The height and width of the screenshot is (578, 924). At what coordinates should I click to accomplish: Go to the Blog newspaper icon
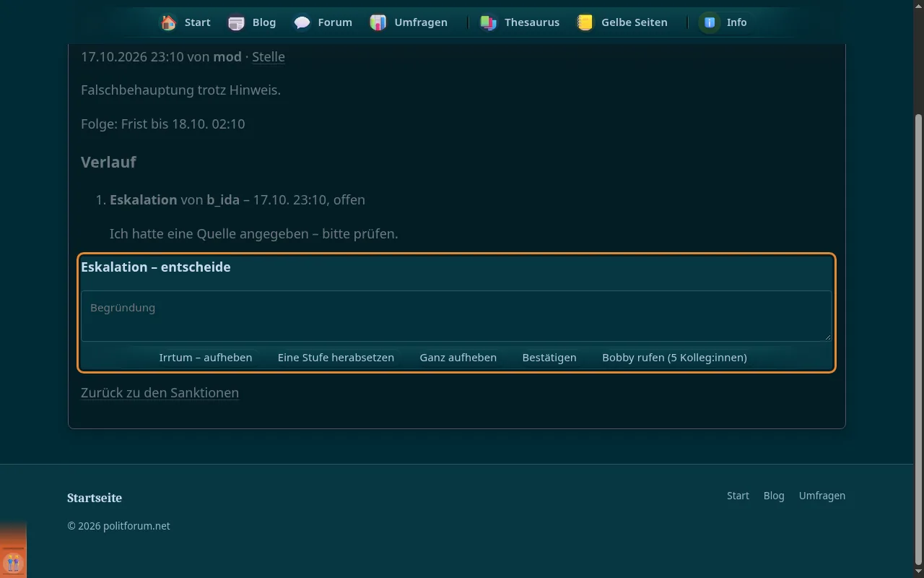(236, 22)
